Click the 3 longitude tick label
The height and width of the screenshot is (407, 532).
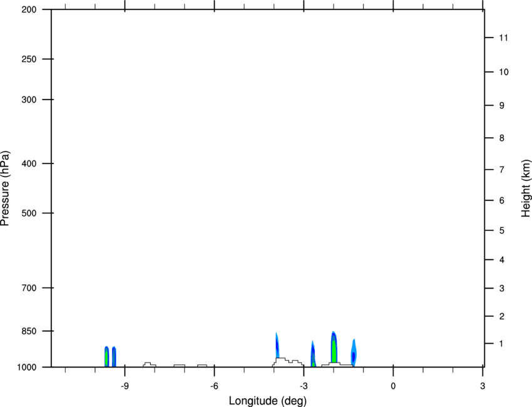coord(483,386)
